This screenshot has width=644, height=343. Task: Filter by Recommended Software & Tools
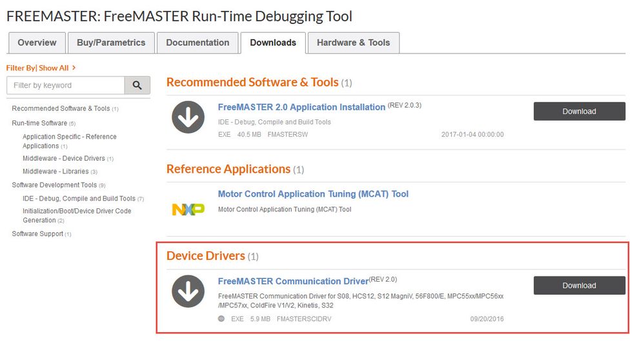click(61, 109)
